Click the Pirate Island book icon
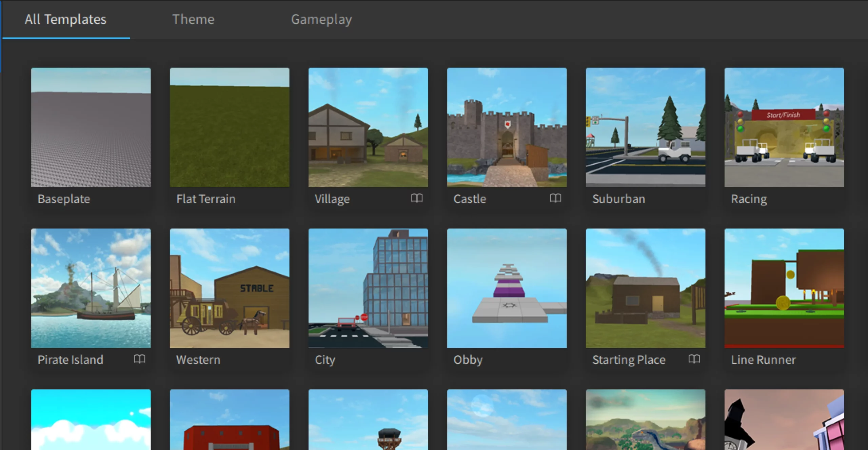 pos(139,359)
